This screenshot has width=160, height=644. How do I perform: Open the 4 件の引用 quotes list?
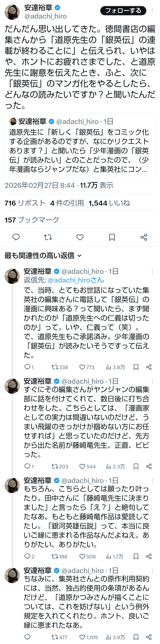pyautogui.click(x=67, y=203)
